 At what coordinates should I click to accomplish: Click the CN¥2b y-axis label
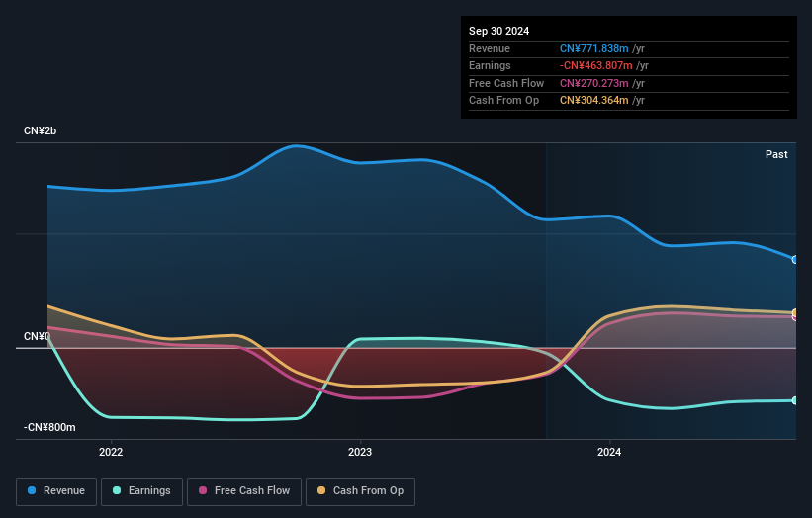(x=40, y=130)
